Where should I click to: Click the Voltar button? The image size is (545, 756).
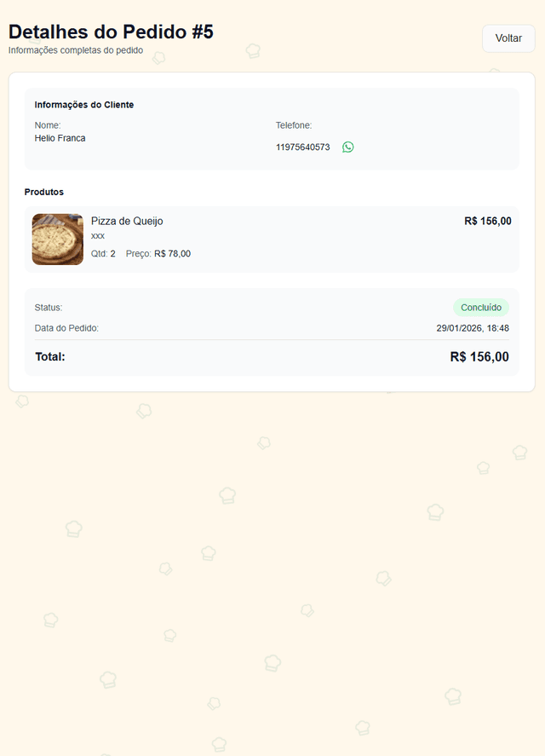tap(508, 38)
